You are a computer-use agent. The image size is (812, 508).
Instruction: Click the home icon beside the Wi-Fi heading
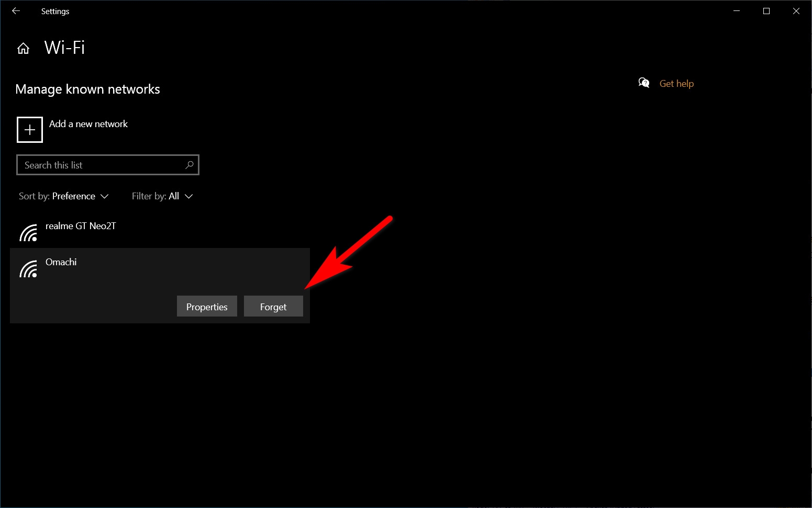[23, 48]
